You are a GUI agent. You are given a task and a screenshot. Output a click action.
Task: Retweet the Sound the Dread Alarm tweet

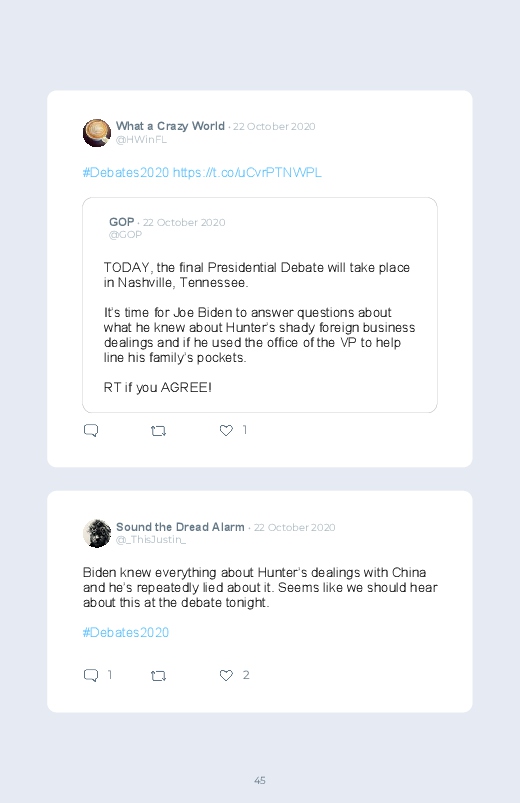click(x=158, y=675)
